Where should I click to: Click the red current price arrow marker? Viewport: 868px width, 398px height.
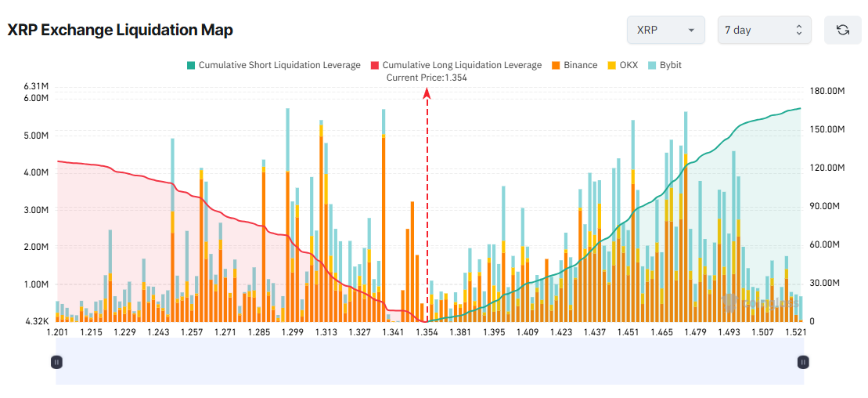[x=427, y=93]
